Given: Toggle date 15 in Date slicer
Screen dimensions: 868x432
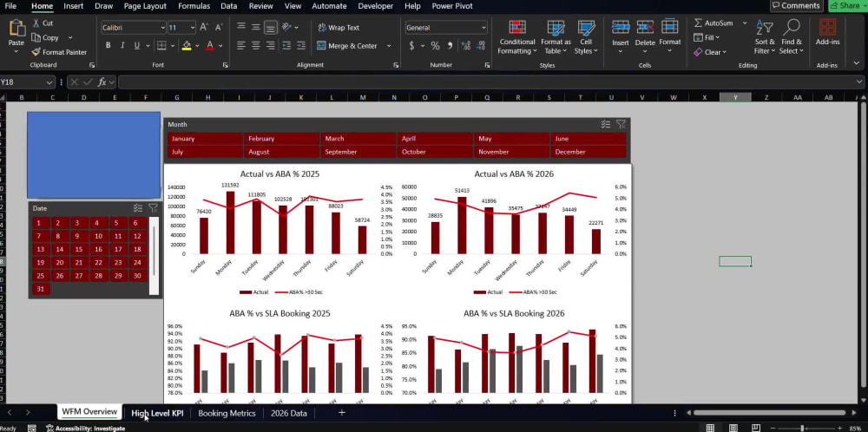Looking at the screenshot, I should tap(79, 249).
